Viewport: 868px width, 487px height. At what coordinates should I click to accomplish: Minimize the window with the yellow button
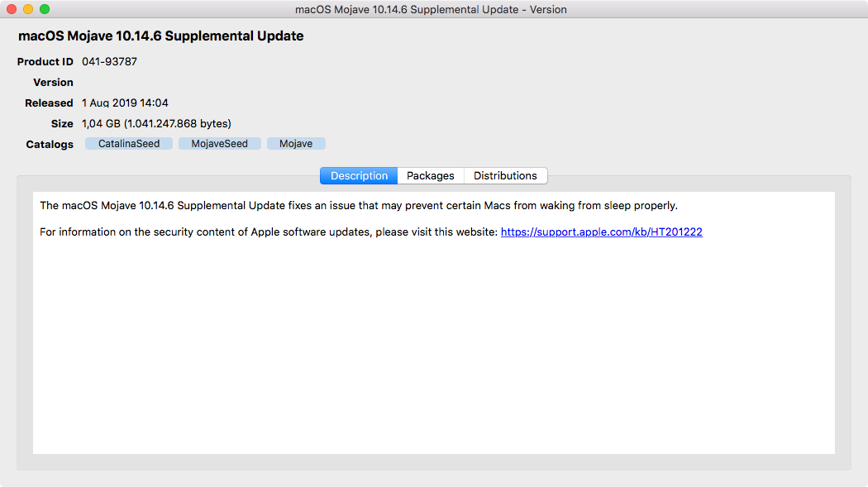click(28, 9)
